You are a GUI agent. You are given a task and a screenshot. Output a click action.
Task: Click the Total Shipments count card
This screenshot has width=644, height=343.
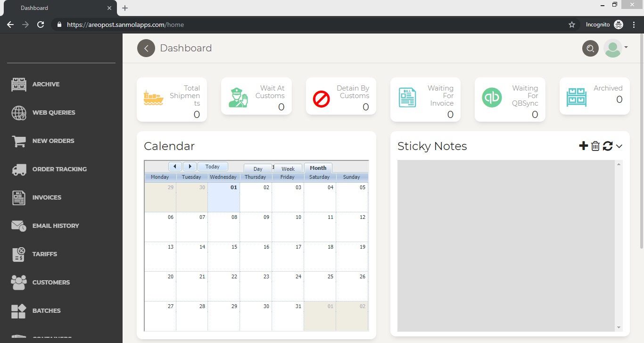point(172,100)
